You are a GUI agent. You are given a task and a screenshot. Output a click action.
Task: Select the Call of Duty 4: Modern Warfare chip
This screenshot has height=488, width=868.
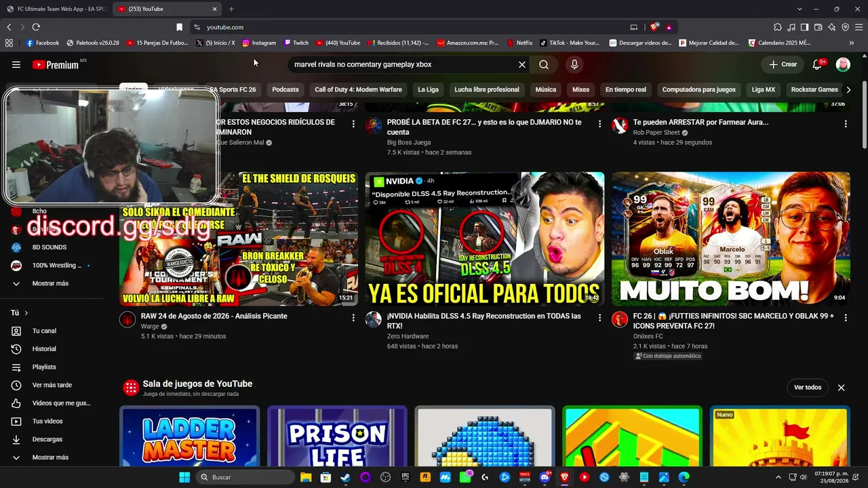tap(358, 89)
